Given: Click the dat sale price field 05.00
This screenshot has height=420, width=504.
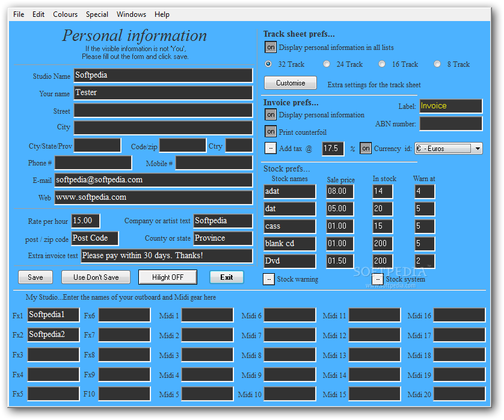Looking at the screenshot, I should click(x=340, y=209).
